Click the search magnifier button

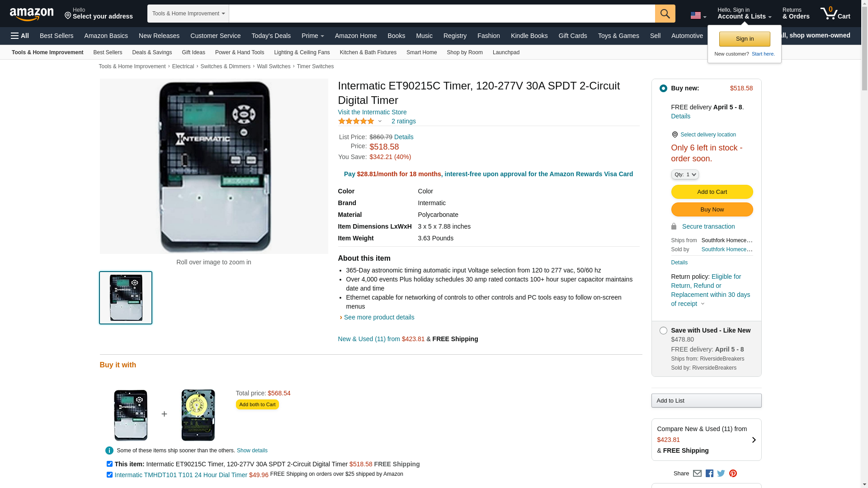665,14
